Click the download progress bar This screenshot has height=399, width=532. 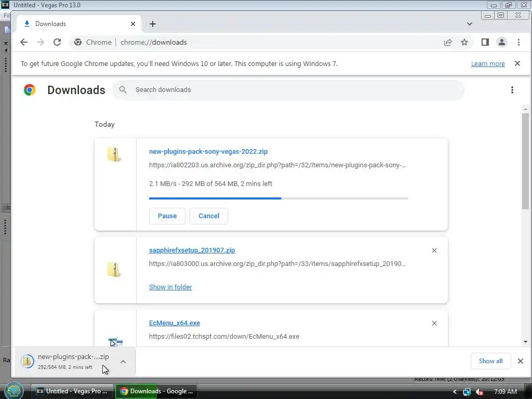[278, 198]
